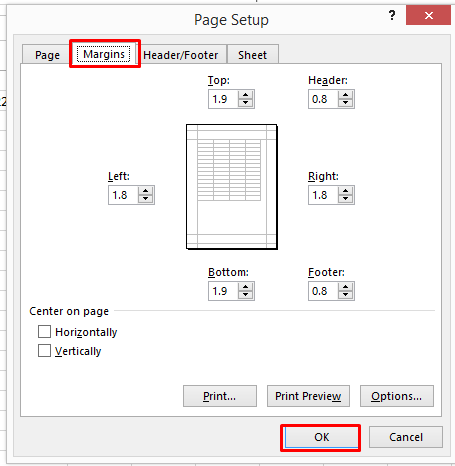Open the Options... dialog

click(397, 396)
